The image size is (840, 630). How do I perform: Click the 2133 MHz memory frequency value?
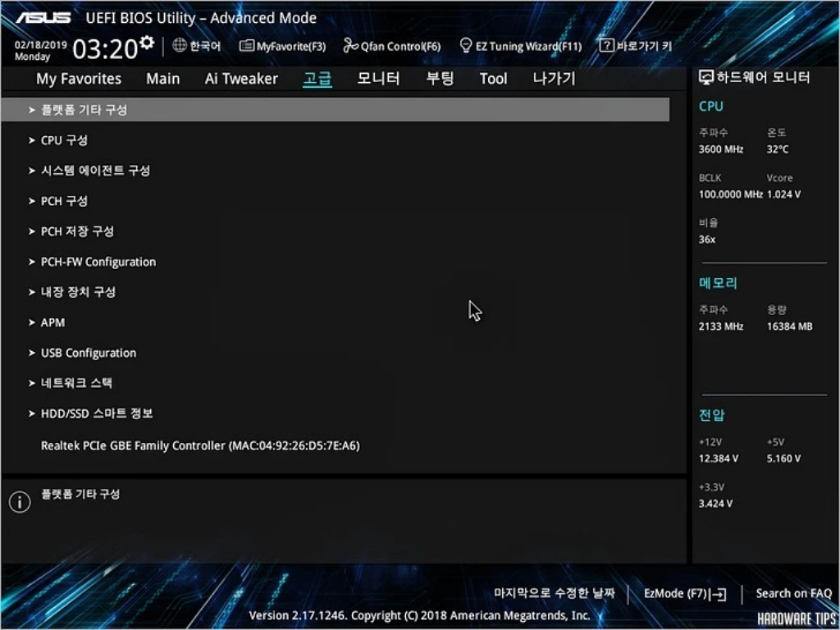click(x=721, y=326)
